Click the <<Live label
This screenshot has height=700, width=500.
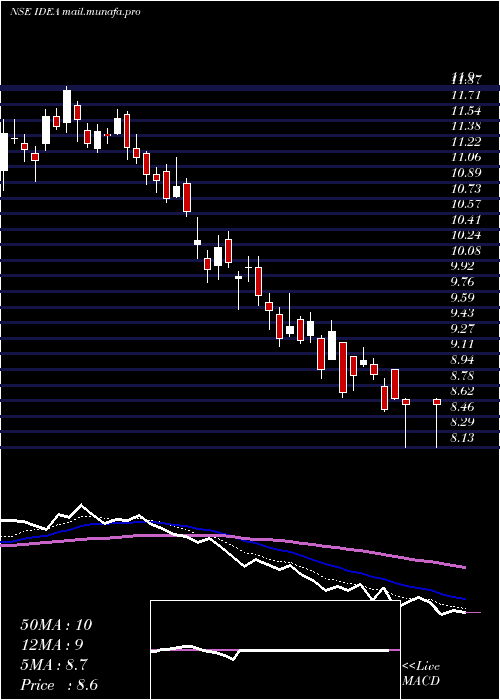click(x=421, y=667)
